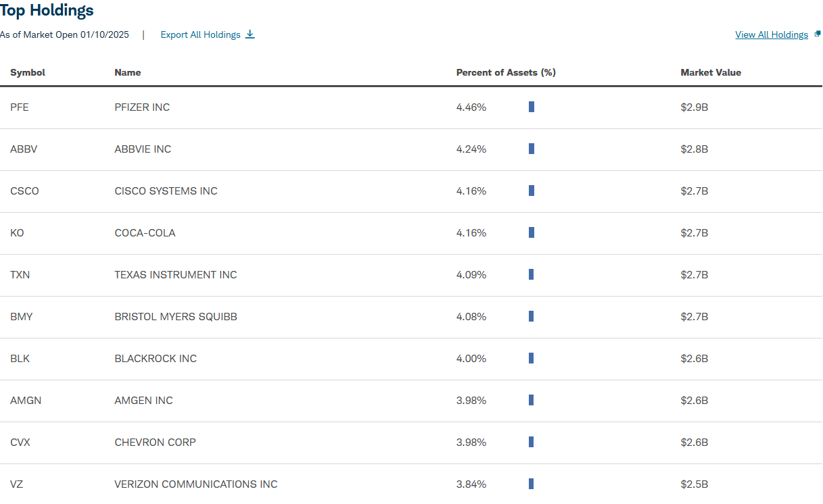Click the Top Holdings heading
This screenshot has width=823, height=504.
pyautogui.click(x=47, y=10)
